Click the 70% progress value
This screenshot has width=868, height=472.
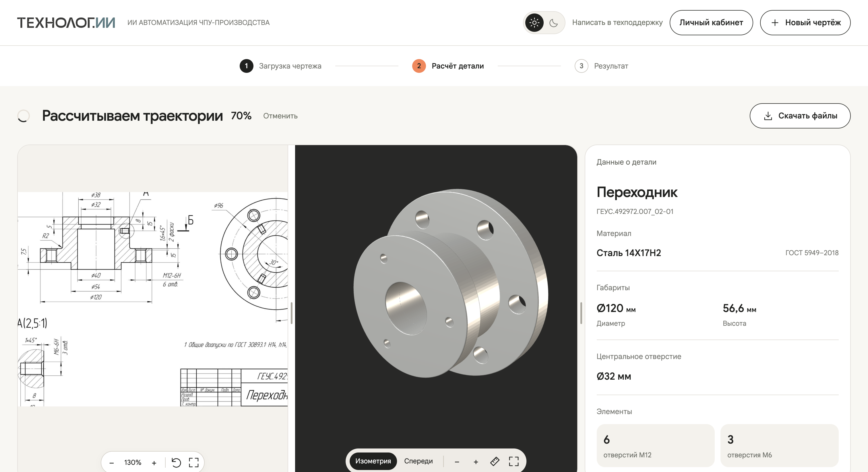pos(241,116)
